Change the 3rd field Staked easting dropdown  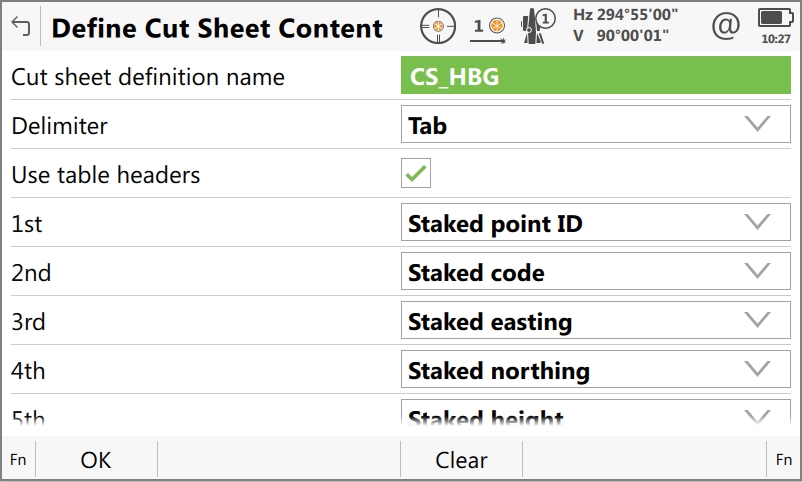point(595,321)
